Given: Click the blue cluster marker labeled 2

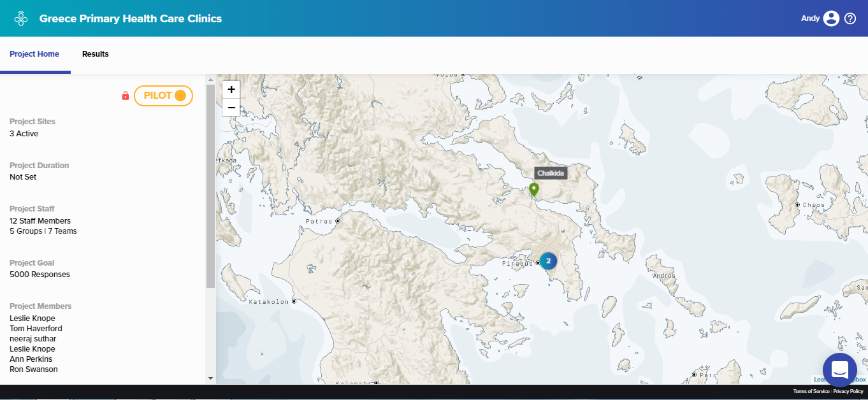Looking at the screenshot, I should [548, 261].
